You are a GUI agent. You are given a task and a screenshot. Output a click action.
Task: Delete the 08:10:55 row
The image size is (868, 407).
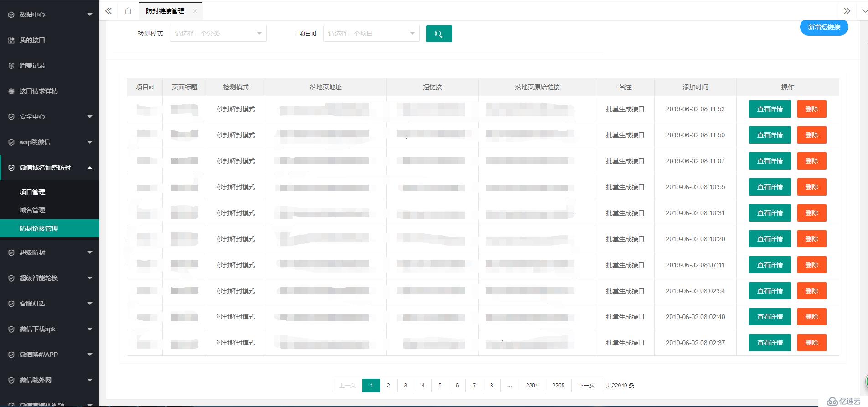coord(812,187)
